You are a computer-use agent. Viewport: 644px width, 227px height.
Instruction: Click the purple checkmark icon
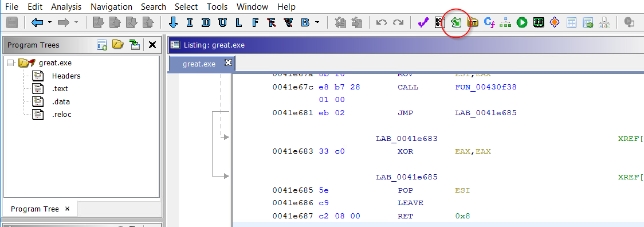pos(423,22)
